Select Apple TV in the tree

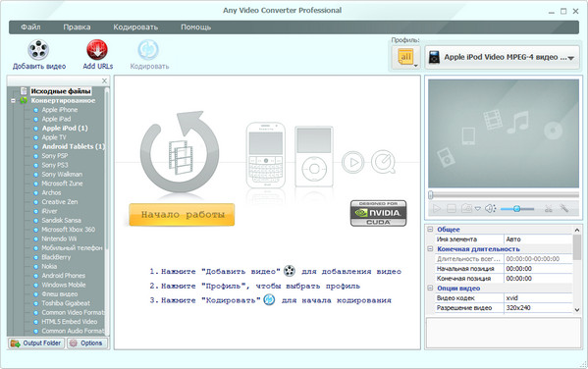pyautogui.click(x=54, y=137)
